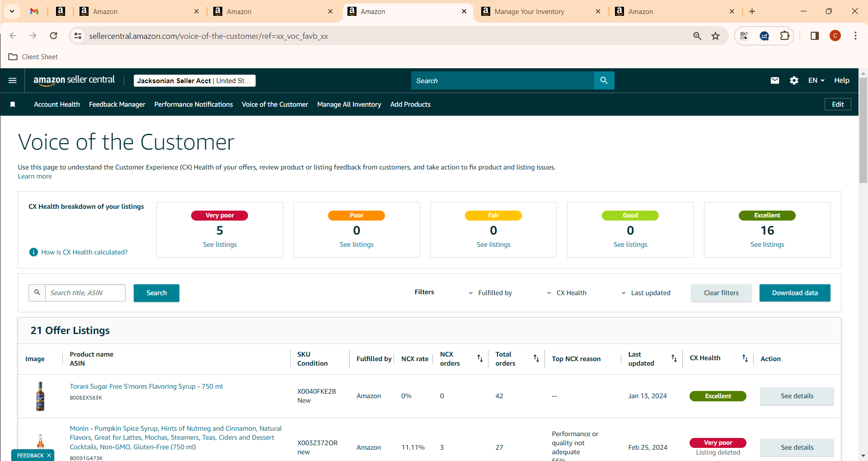
Task: Open the Gmail pinned tab
Action: (x=34, y=11)
